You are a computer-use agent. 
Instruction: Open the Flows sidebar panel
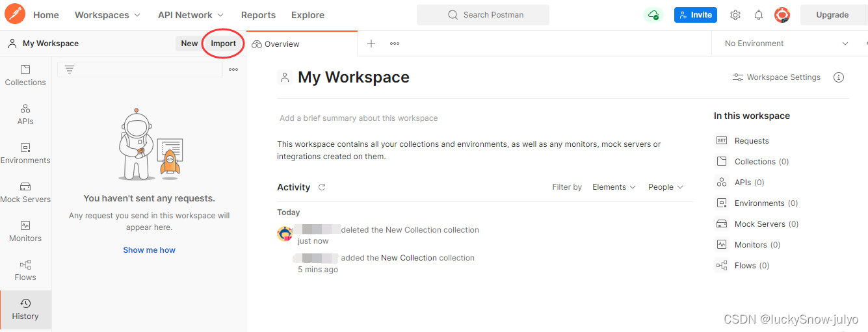coord(25,270)
